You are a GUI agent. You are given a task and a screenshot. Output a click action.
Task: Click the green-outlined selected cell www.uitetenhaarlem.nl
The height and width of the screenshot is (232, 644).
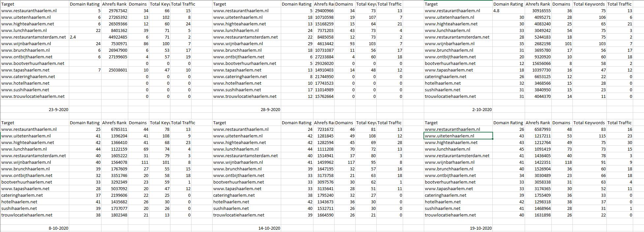coord(458,136)
